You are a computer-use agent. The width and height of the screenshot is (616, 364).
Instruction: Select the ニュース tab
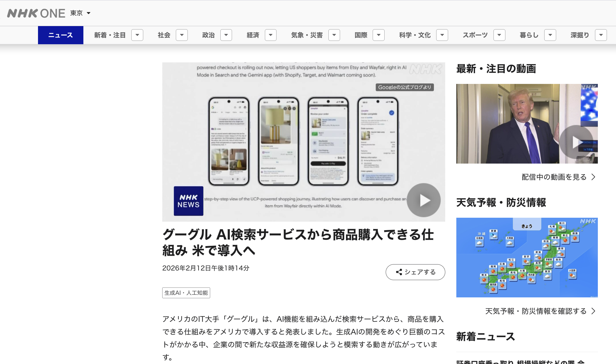[60, 35]
